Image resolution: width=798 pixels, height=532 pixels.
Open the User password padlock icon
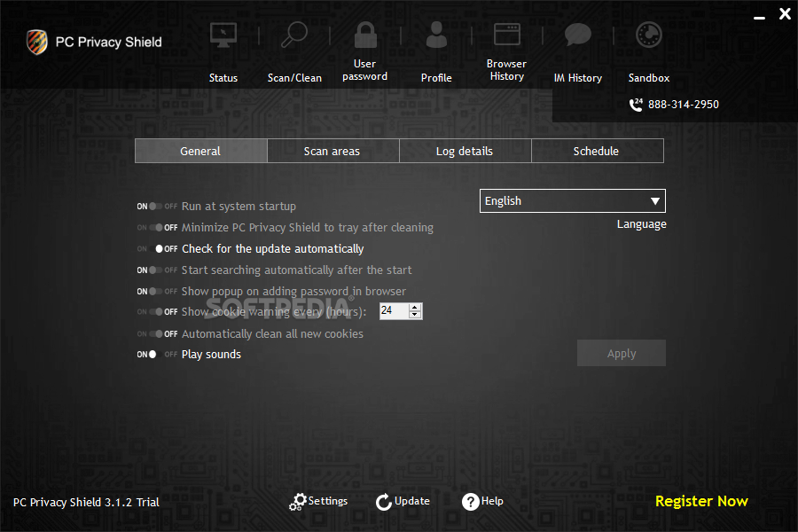pyautogui.click(x=365, y=35)
